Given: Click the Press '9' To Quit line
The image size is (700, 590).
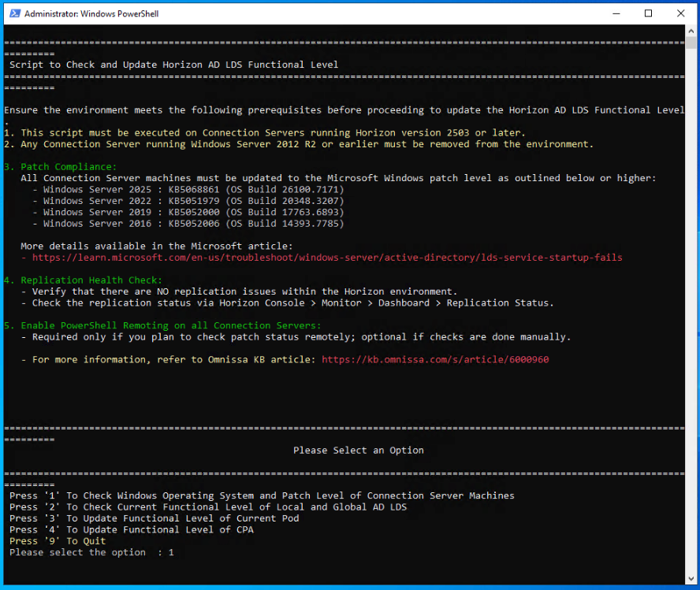Looking at the screenshot, I should (x=58, y=541).
